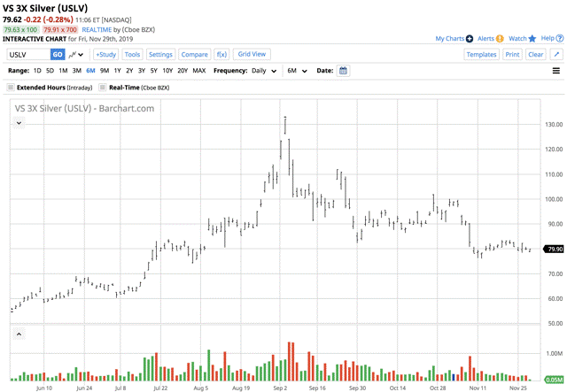Image resolution: width=567 pixels, height=392 pixels.
Task: Click the Sep 2 date axis label
Action: click(x=280, y=388)
